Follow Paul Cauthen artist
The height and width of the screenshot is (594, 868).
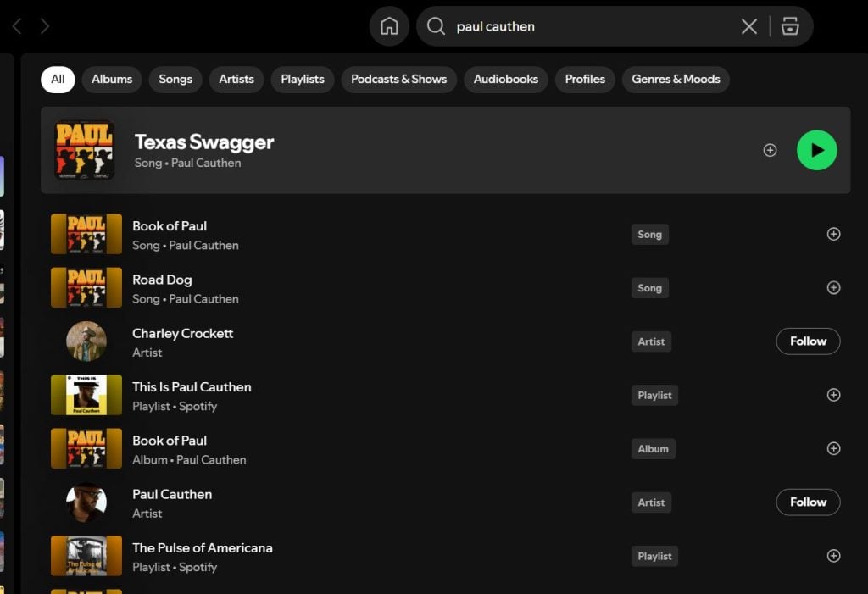(808, 502)
